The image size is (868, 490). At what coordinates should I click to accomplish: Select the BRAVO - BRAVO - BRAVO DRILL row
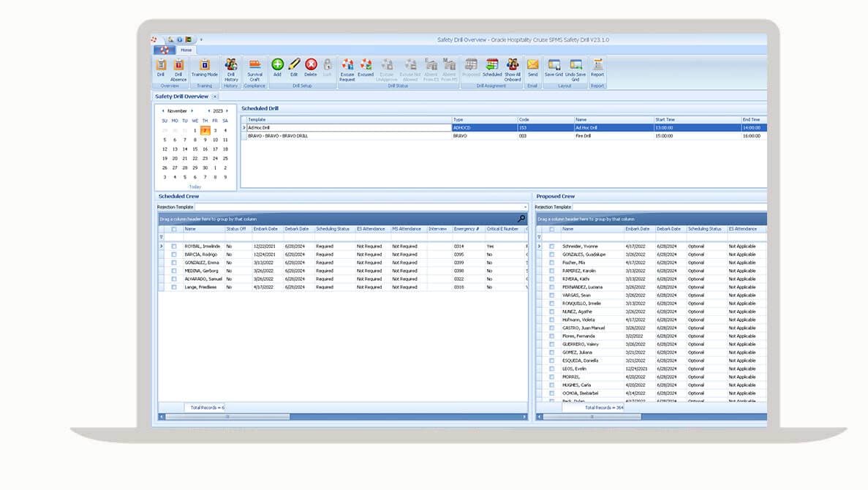tap(347, 136)
